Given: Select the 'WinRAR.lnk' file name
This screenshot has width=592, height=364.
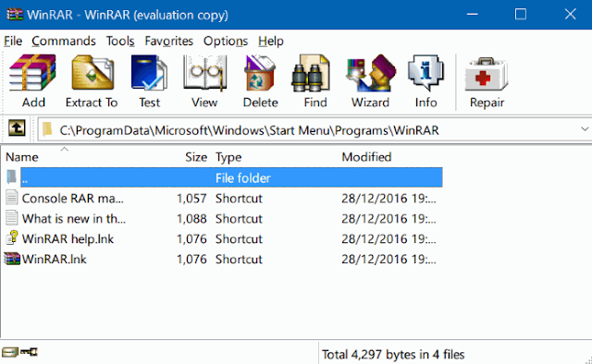Looking at the screenshot, I should (54, 259).
